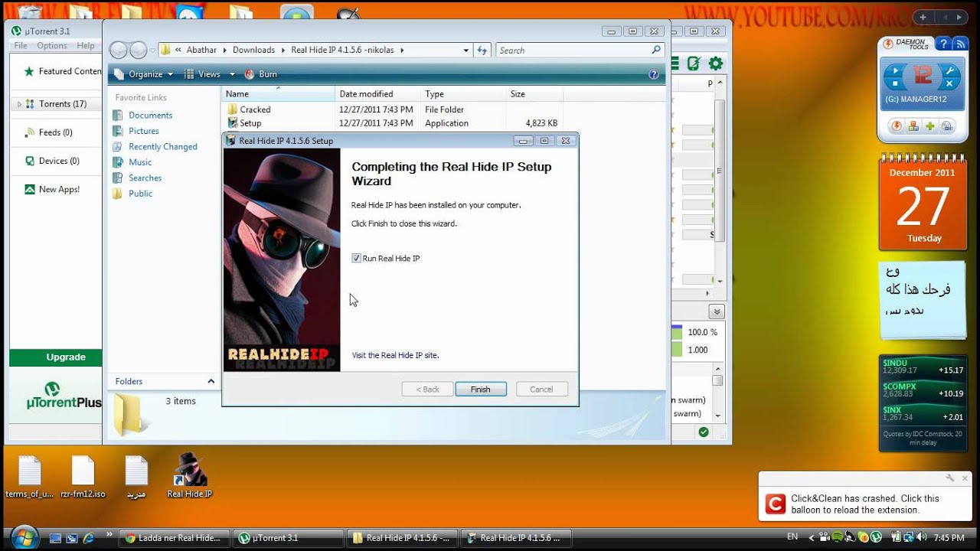Uncheck the Run Real Hide IP checkbox

[x=356, y=259]
